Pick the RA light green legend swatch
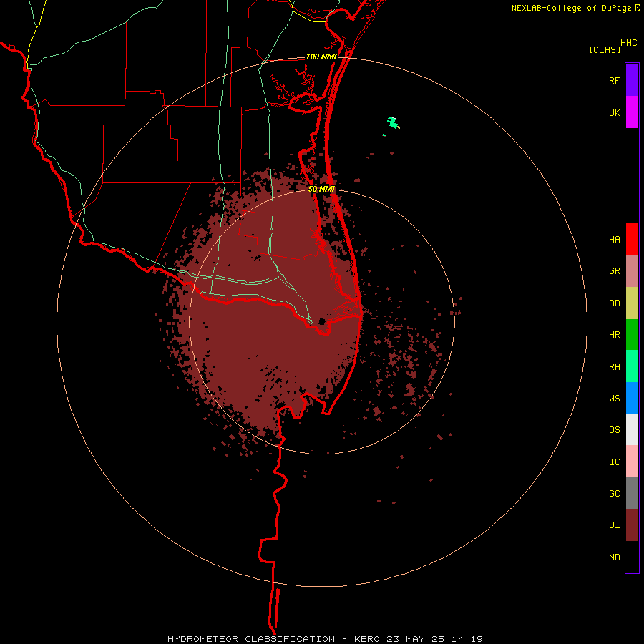 click(632, 366)
